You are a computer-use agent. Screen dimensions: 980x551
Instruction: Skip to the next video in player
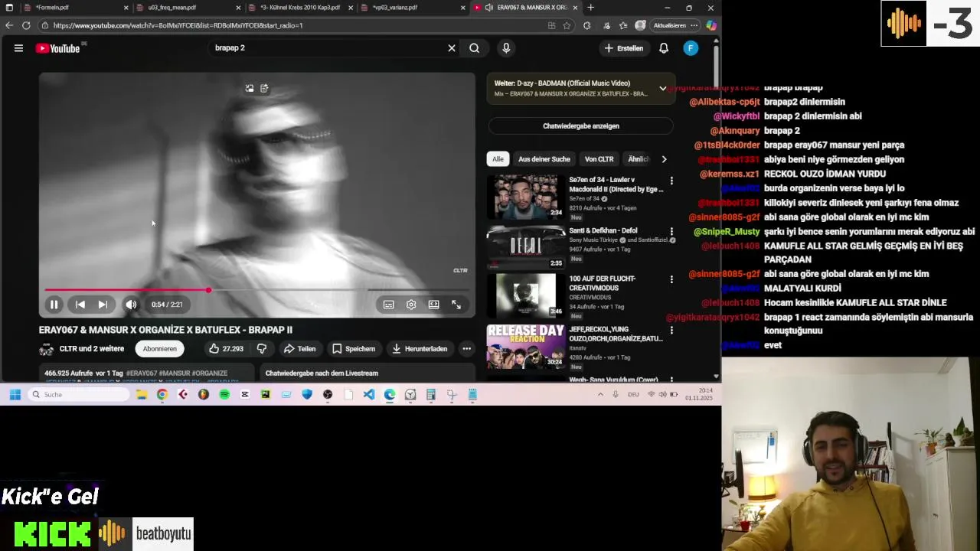coord(103,305)
